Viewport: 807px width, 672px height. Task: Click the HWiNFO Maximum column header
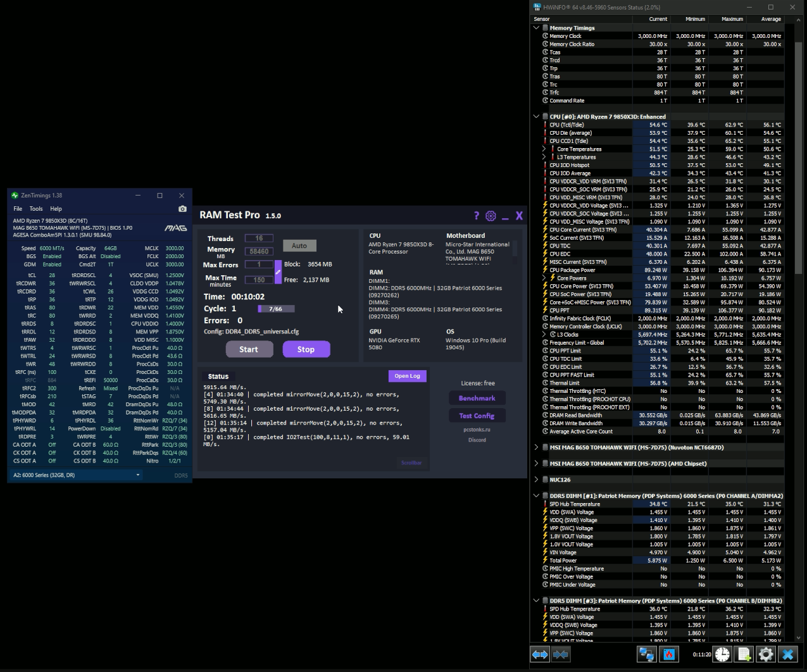tap(727, 19)
